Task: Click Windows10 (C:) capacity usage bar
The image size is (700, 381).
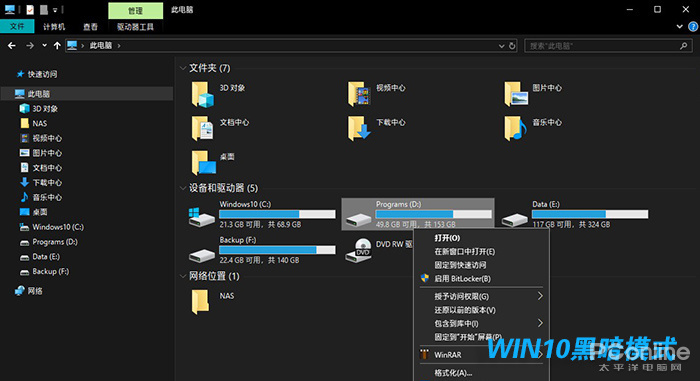Action: [277, 214]
